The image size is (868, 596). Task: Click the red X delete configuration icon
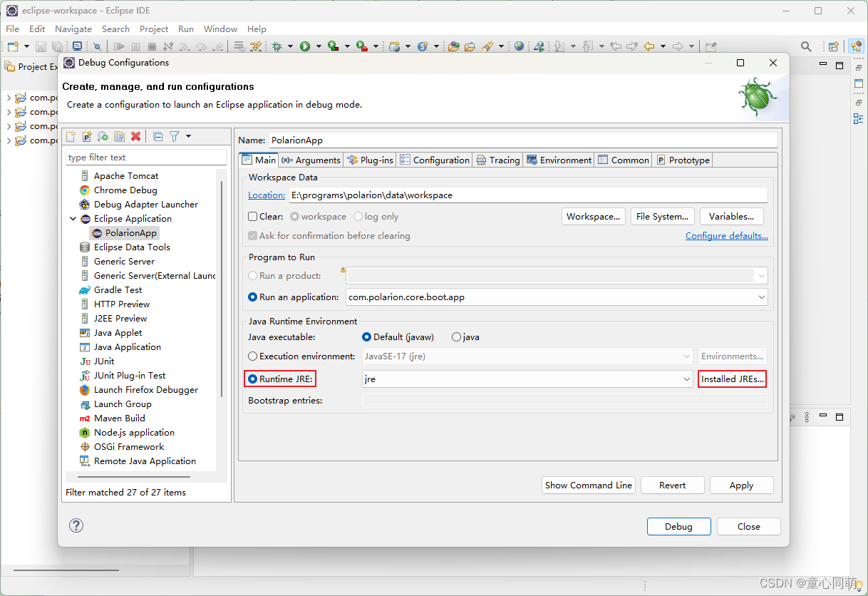pyautogui.click(x=136, y=136)
